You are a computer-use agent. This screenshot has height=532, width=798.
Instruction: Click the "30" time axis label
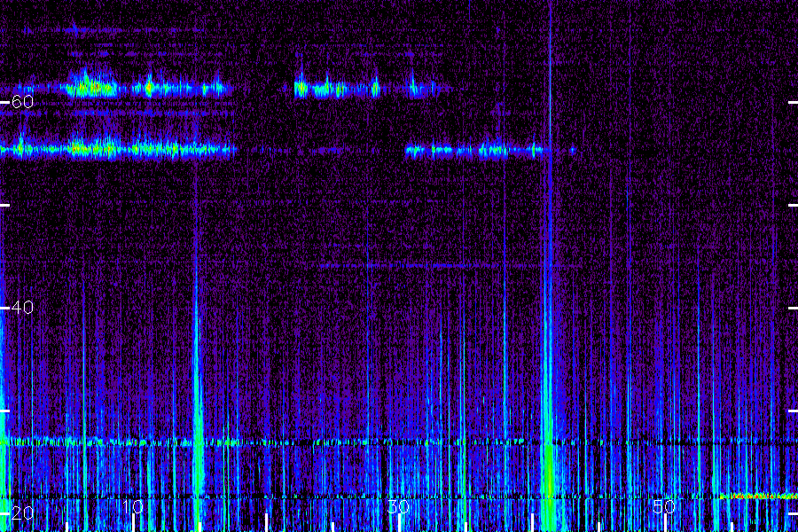[x=398, y=506]
